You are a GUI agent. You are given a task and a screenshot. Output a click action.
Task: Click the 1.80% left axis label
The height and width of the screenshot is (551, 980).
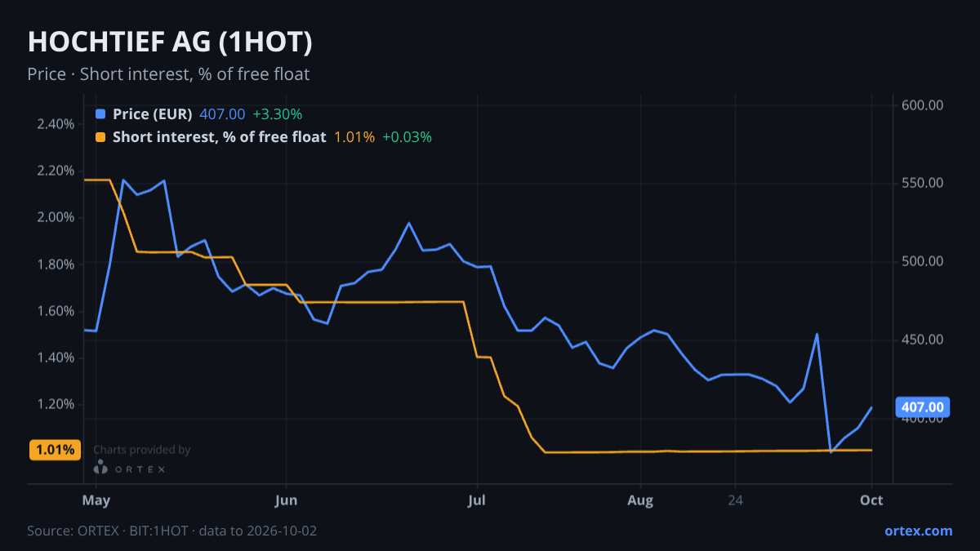(x=56, y=264)
